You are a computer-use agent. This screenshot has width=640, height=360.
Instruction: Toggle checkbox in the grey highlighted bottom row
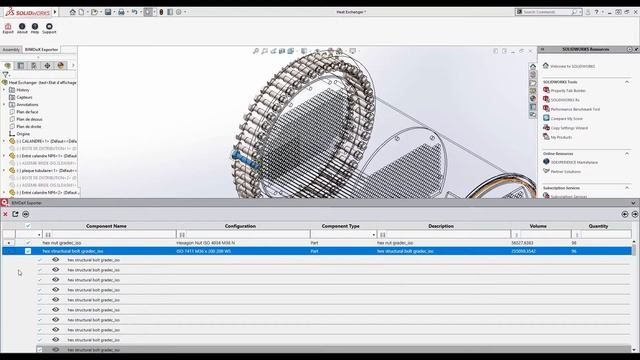point(40,350)
